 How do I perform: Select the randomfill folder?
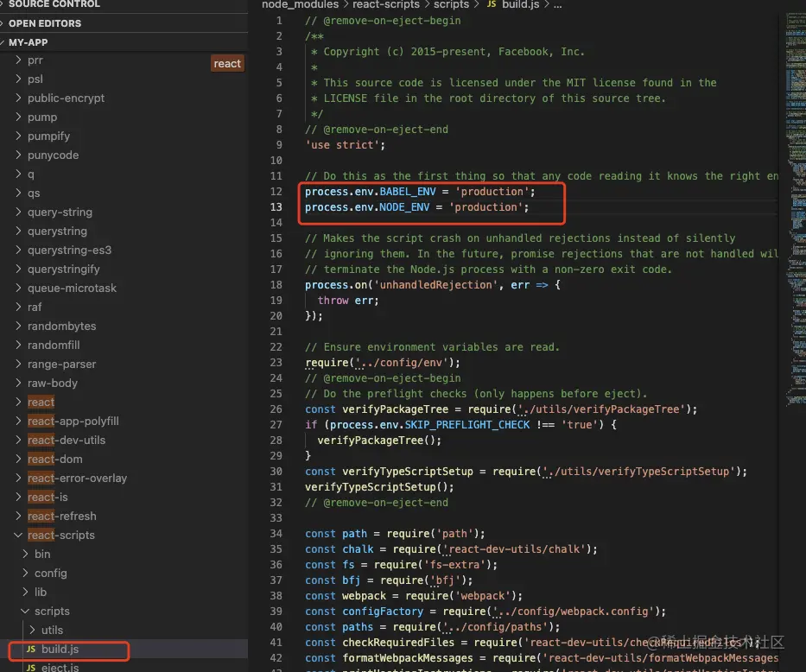pos(54,345)
